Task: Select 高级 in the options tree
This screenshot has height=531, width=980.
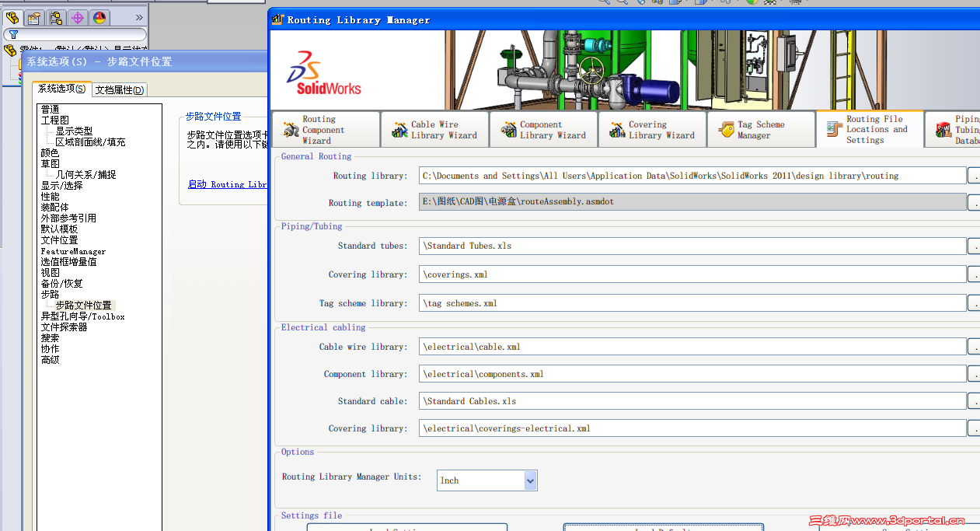Action: tap(50, 360)
